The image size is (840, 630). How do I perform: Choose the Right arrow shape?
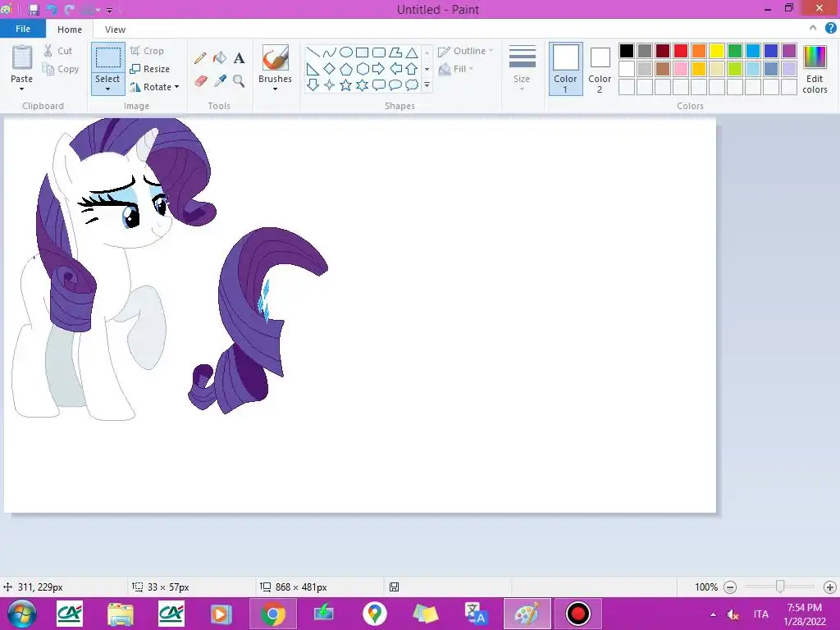pos(379,69)
